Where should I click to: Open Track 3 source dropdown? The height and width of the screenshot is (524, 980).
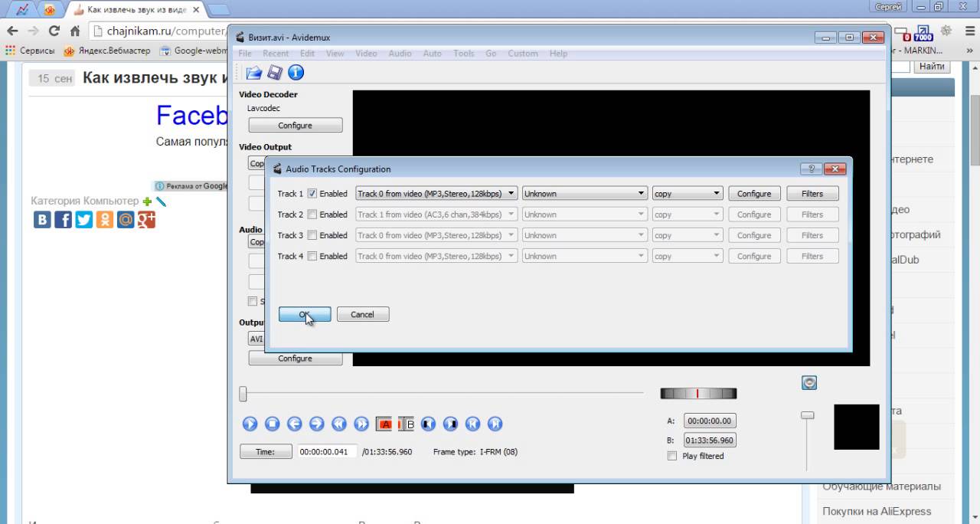(x=436, y=235)
